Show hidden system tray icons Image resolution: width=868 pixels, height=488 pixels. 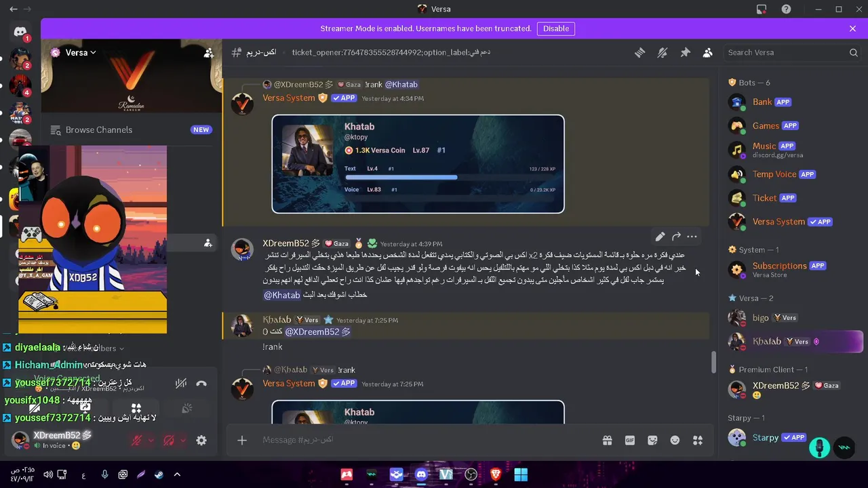pyautogui.click(x=177, y=474)
